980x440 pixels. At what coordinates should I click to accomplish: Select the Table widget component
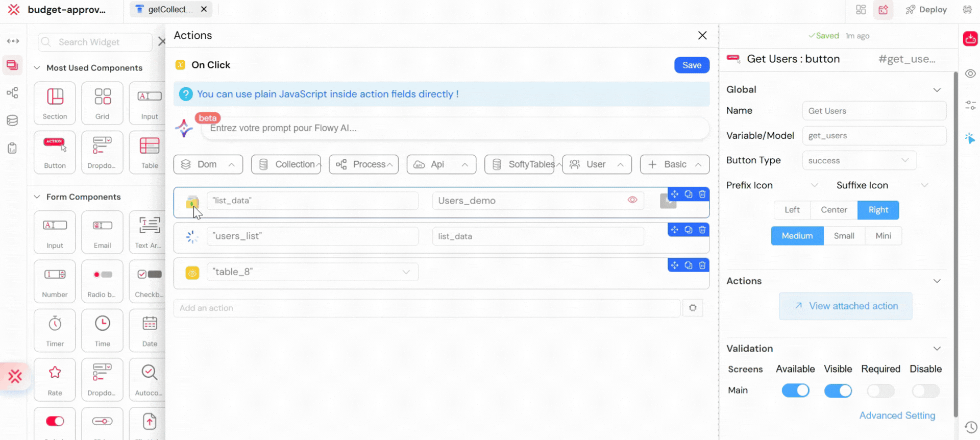click(150, 152)
